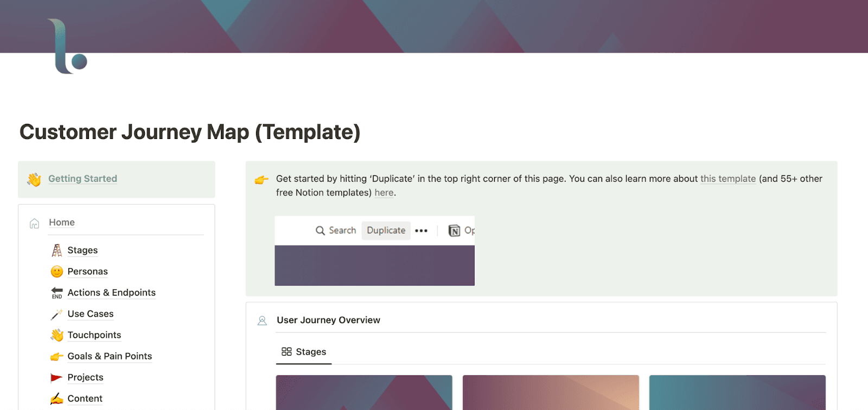Switch to the Stages tab
868x410 pixels.
pyautogui.click(x=310, y=351)
